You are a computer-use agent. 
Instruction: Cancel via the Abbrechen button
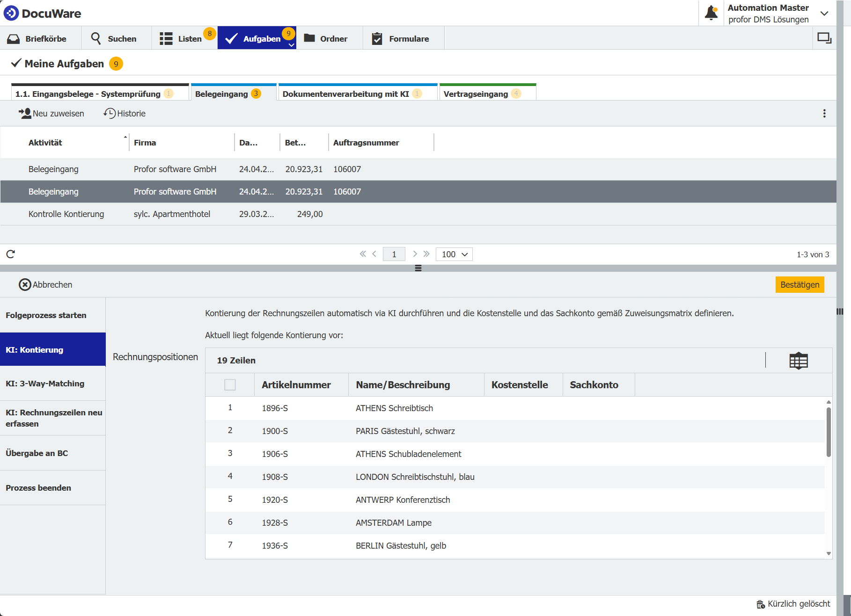click(x=45, y=284)
